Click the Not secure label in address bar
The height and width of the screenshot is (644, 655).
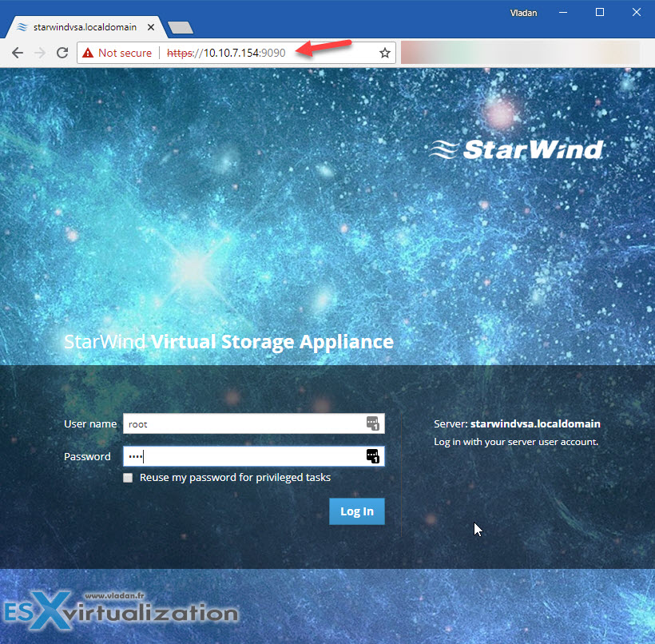125,53
